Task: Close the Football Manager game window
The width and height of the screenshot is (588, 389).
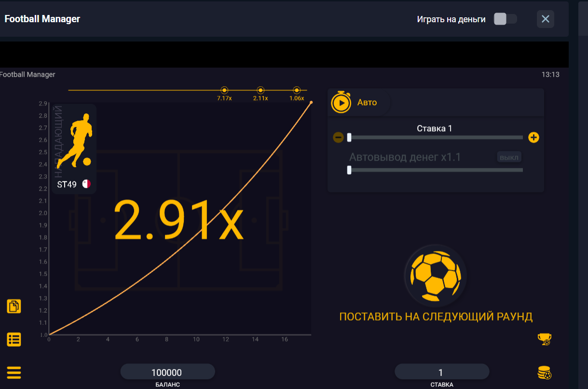Action: point(546,19)
